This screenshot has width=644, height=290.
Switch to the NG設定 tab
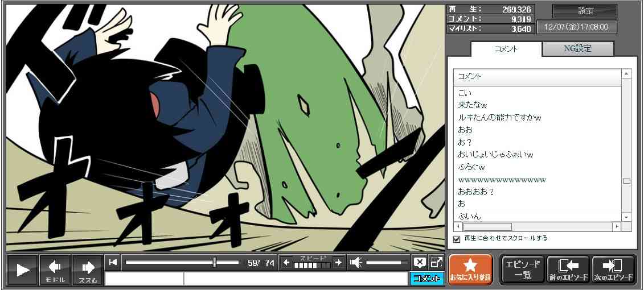(577, 49)
